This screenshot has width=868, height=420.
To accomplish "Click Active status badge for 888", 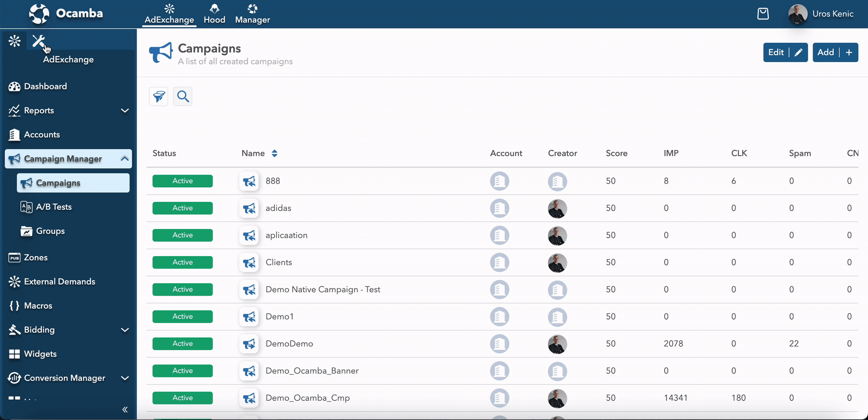I will (x=182, y=181).
